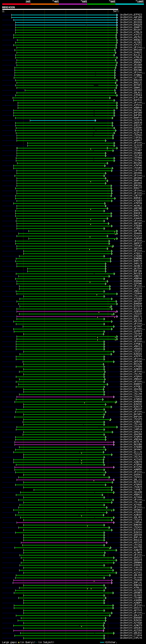Select the UniRef100_A7M6J9 label

click(131, 32)
